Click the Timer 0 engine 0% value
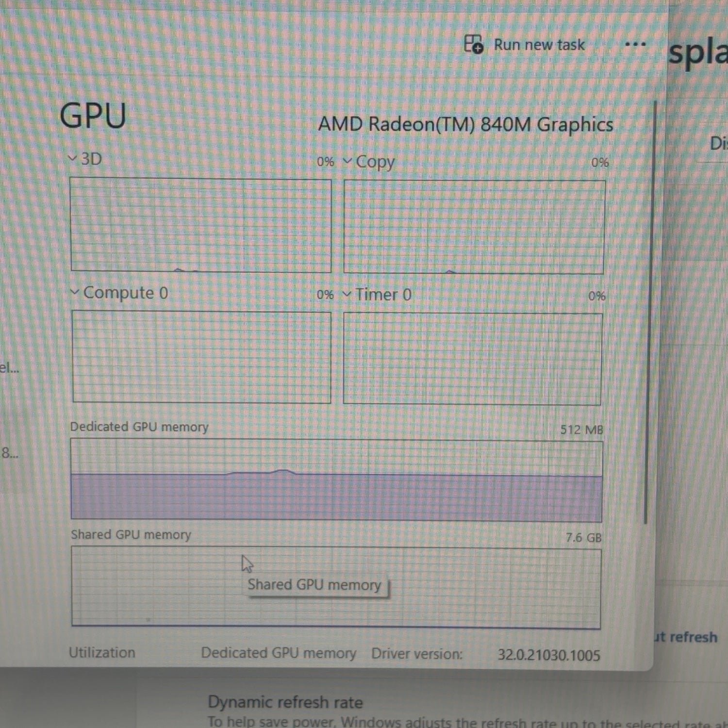 point(597,296)
